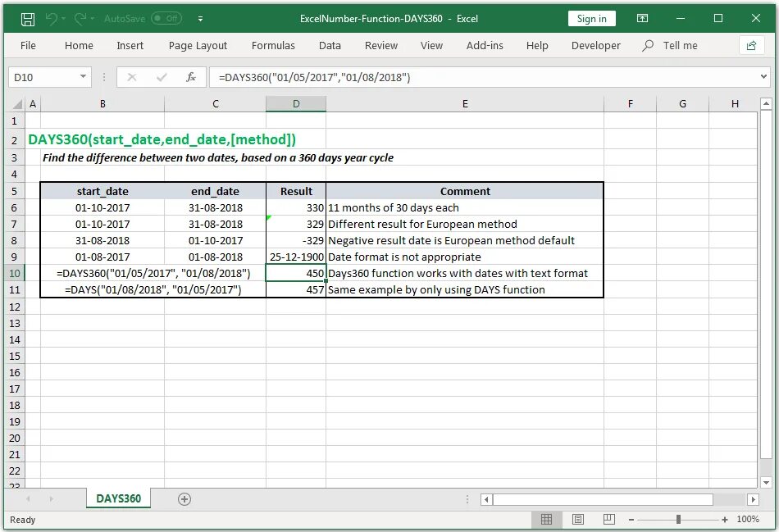The height and width of the screenshot is (532, 779).
Task: Click the Share icon button
Action: 751,46
